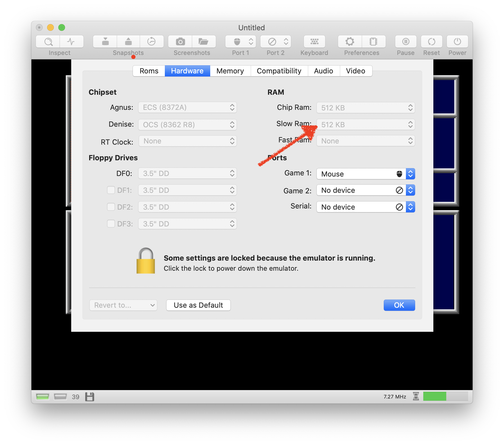This screenshot has width=504, height=445.
Task: Enable the DF1 drive checkbox
Action: click(111, 190)
